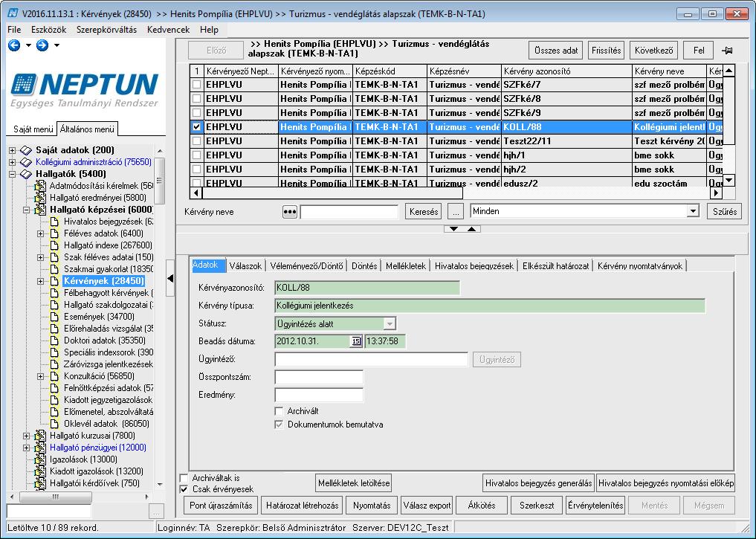Switch to the Válaszok tab
Screen dimensions: 756x539
click(x=245, y=266)
